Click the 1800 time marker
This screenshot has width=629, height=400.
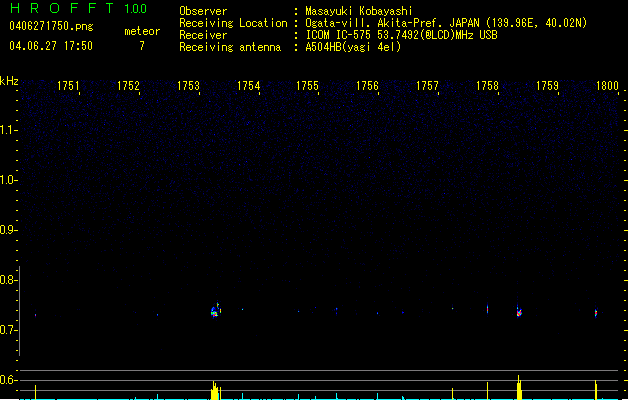pyautogui.click(x=607, y=87)
